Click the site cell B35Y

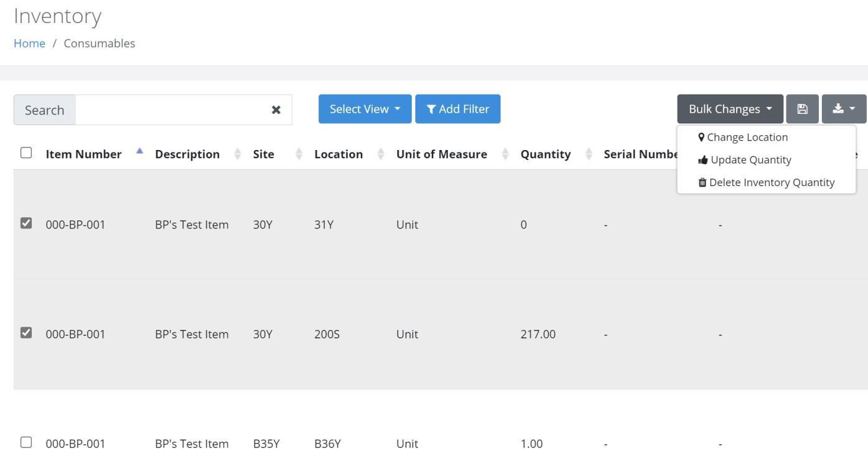tap(266, 444)
